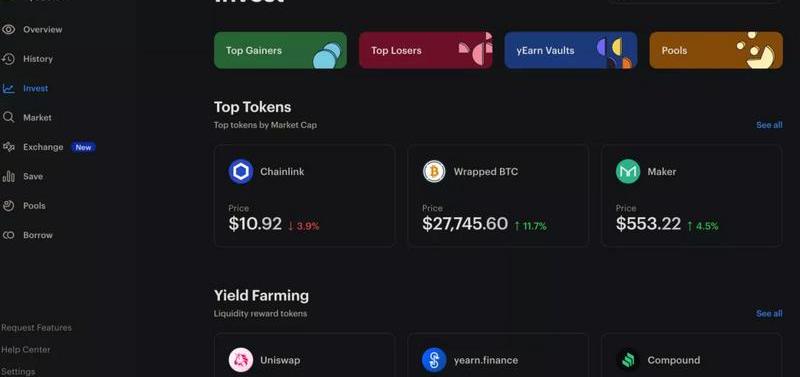Click the Borrow icon in sidebar
Image resolution: width=800 pixels, height=377 pixels.
8,235
